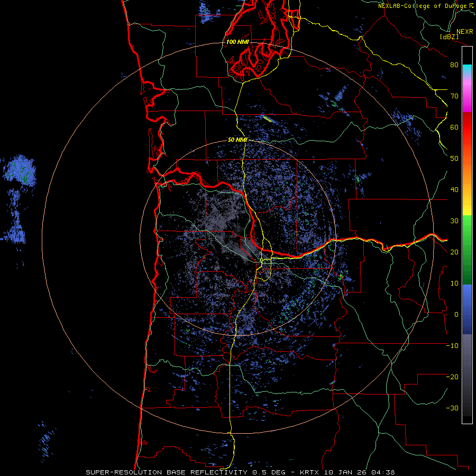This screenshot has height=476, width=476.
Task: Click the -20 dBZ scale label
Action: click(453, 377)
